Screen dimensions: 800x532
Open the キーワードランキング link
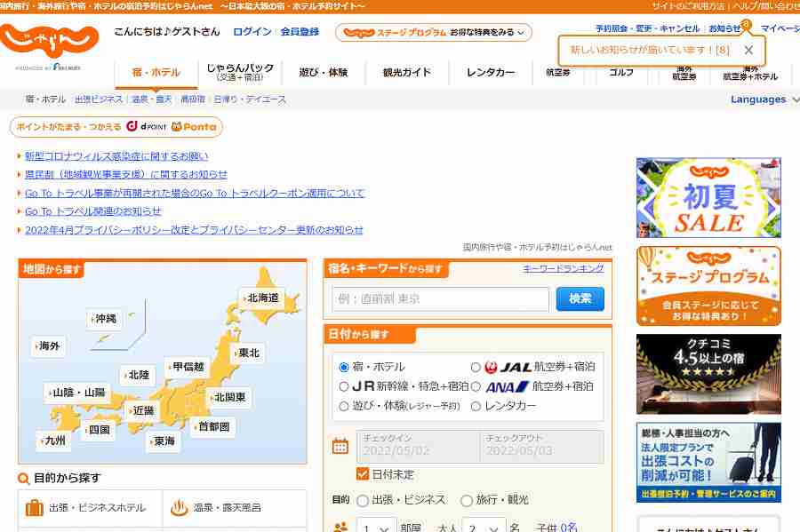564,268
